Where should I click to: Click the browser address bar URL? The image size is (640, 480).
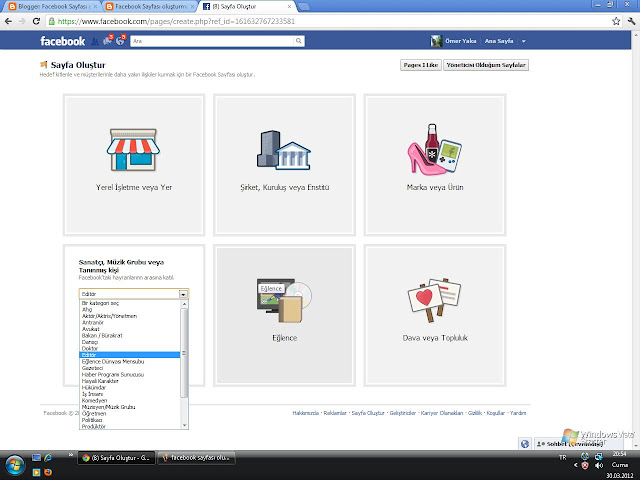(x=176, y=21)
